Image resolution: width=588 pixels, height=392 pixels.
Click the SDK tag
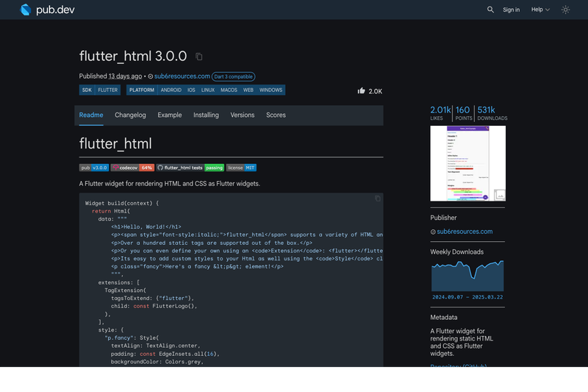(87, 90)
